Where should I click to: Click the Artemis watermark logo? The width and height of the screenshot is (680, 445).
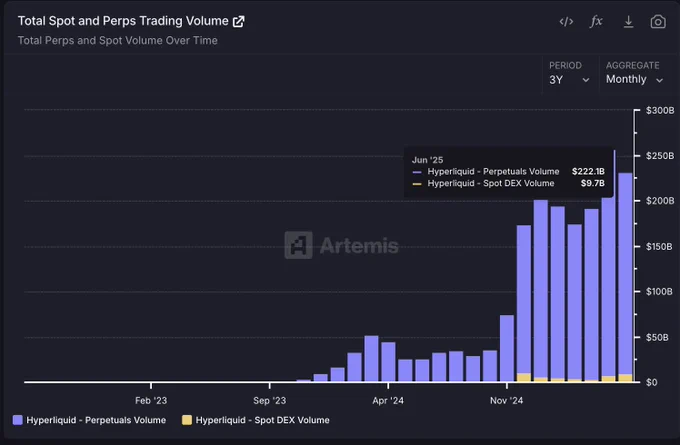point(341,245)
